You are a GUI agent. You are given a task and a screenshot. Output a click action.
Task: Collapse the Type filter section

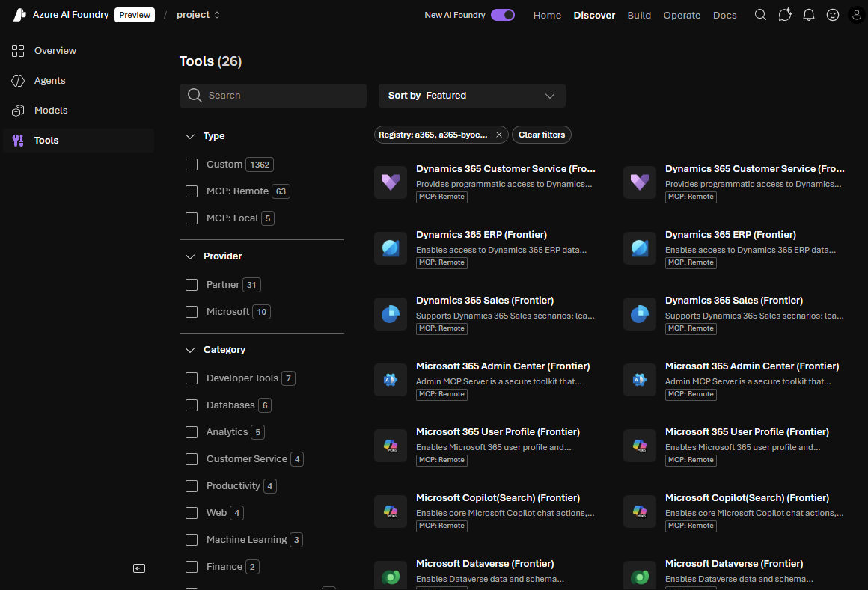[x=190, y=135]
